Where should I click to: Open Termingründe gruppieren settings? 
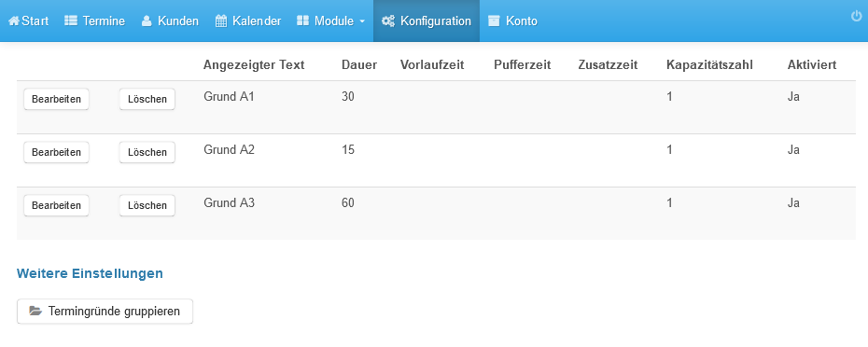click(x=105, y=311)
